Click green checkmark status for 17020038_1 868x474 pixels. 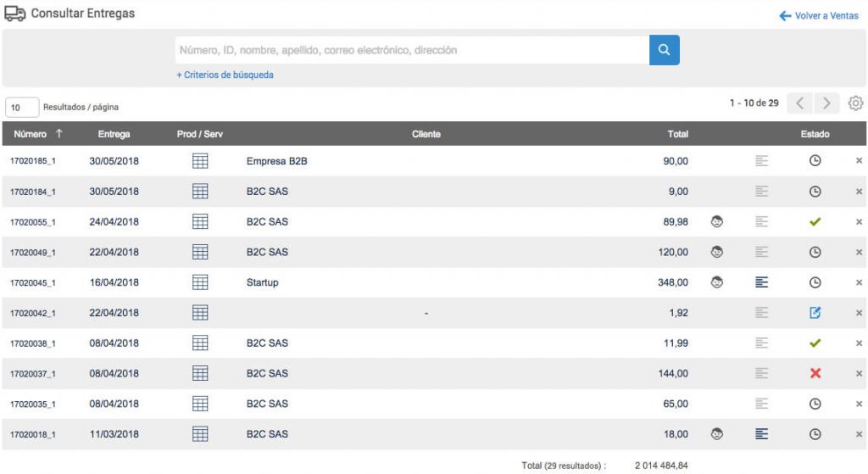(x=815, y=343)
